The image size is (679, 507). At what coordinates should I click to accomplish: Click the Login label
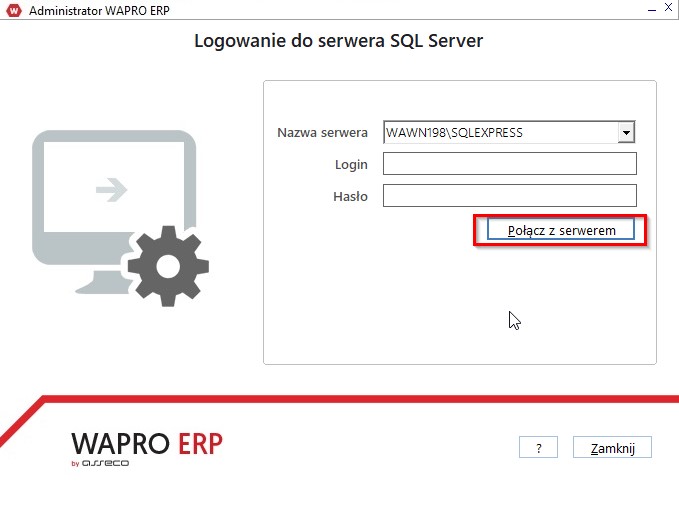click(x=351, y=165)
